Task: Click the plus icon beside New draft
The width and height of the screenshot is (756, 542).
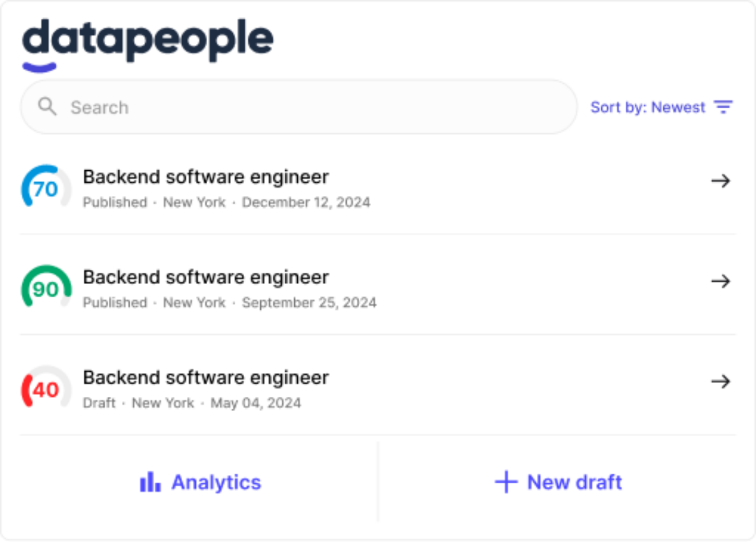Action: point(506,482)
